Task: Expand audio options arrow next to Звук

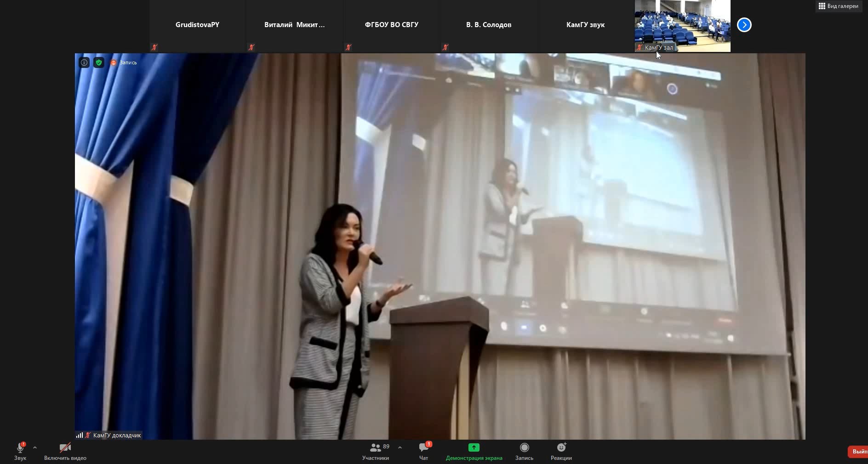Action: (35, 447)
